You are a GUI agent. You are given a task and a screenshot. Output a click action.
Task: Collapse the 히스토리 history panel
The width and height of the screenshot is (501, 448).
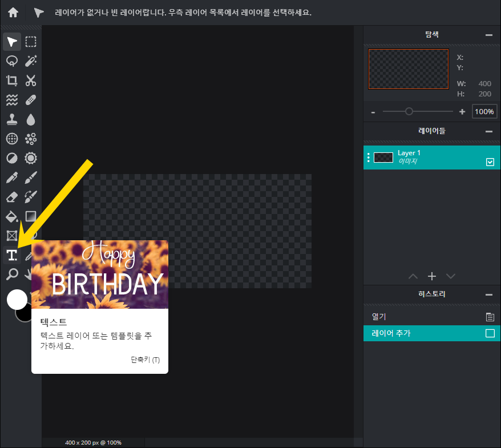tap(488, 294)
